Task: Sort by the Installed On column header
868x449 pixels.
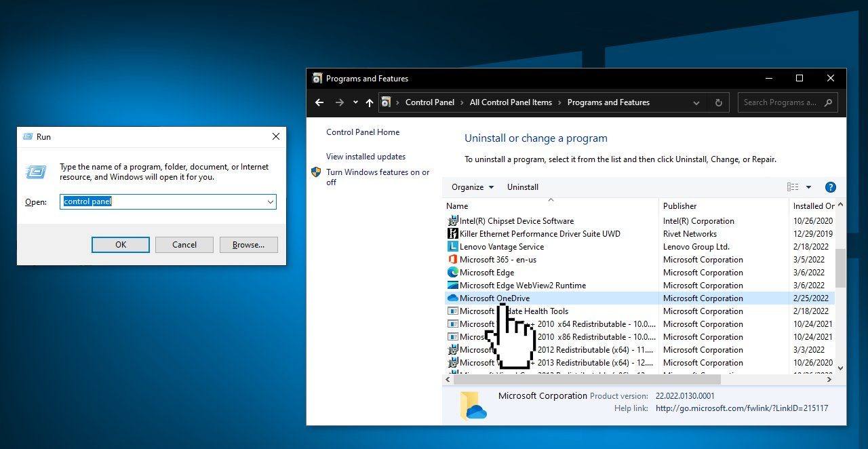Action: pyautogui.click(x=814, y=206)
